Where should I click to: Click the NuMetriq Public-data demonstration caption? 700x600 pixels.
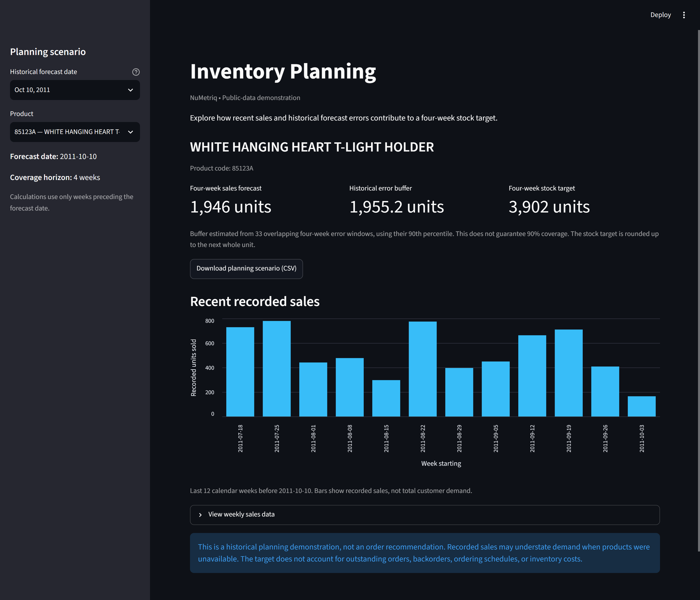(x=245, y=98)
